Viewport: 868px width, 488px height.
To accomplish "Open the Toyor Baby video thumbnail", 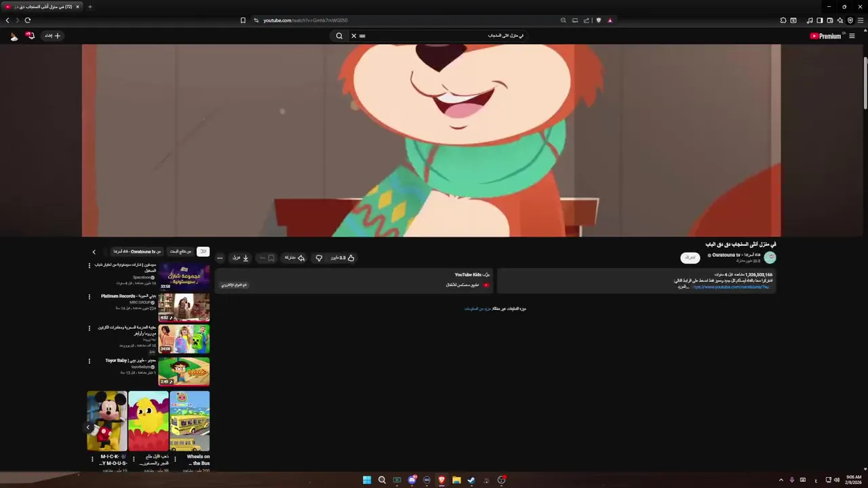I will [x=184, y=371].
